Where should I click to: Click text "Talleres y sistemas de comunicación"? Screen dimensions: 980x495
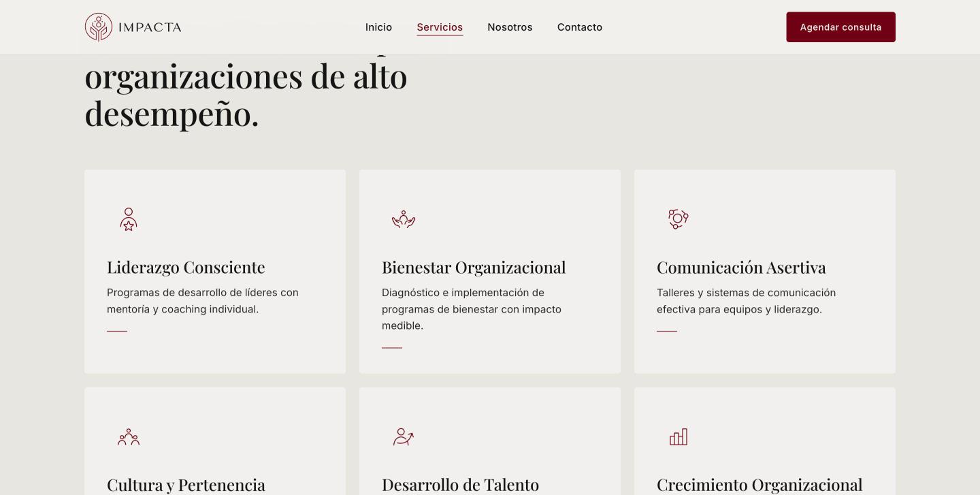pos(746,293)
